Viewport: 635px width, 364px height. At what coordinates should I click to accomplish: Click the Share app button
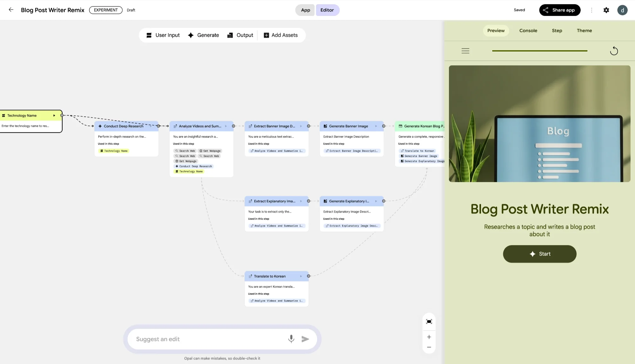(559, 10)
